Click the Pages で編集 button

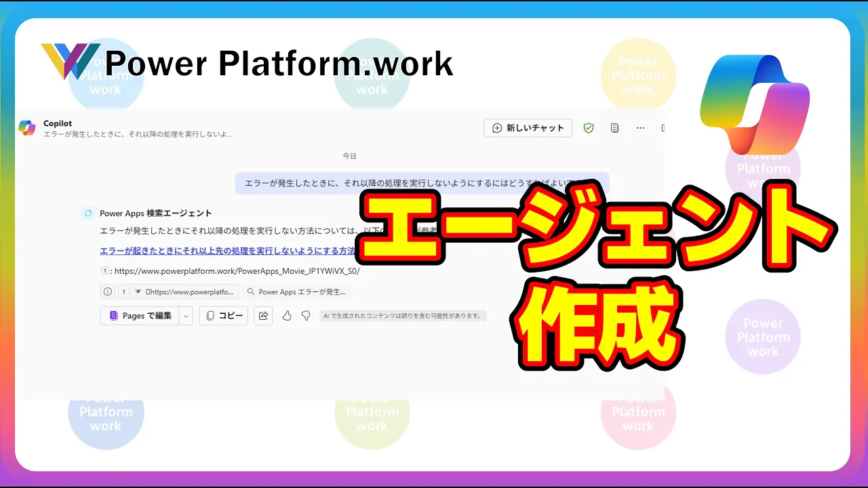pyautogui.click(x=140, y=316)
